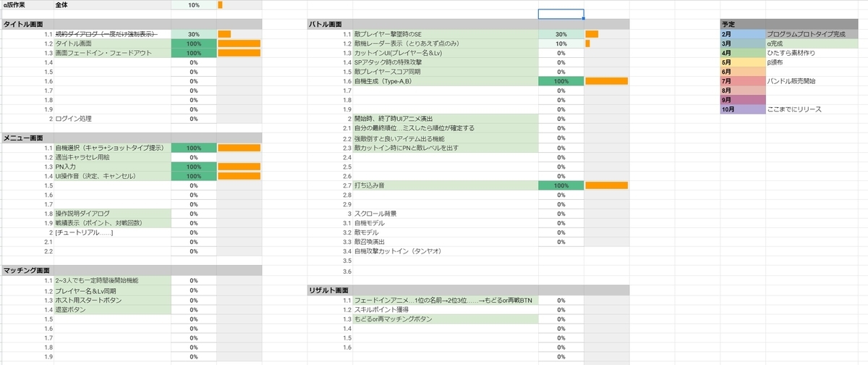
Task: Select the cell 'カットインUI(プレイヤー名&Lv)'
Action: click(446, 53)
